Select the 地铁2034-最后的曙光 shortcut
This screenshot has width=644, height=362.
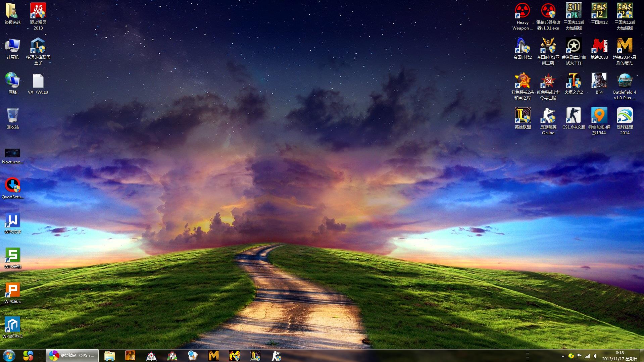click(625, 51)
